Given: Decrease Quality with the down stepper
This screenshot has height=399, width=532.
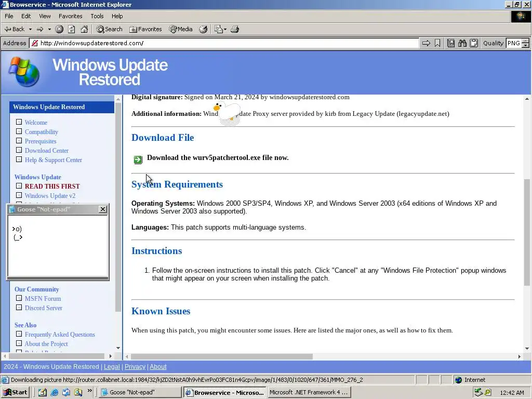Looking at the screenshot, I should coord(525,45).
